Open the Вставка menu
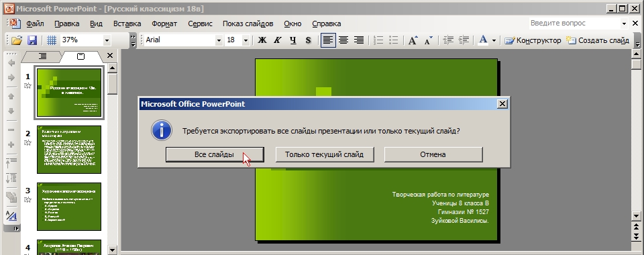Image resolution: width=644 pixels, height=255 pixels. (x=127, y=23)
